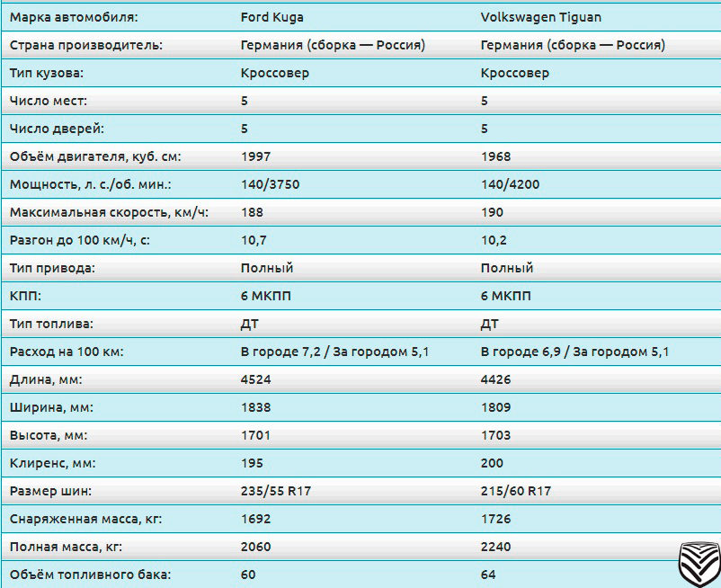Image resolution: width=721 pixels, height=588 pixels.
Task: Select tire size 235/55 R17
Action: (276, 492)
